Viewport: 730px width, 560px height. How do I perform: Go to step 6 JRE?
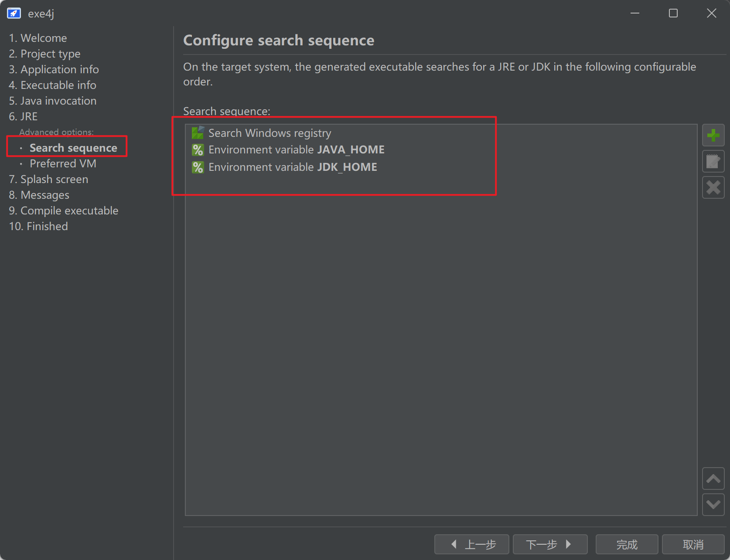(23, 116)
